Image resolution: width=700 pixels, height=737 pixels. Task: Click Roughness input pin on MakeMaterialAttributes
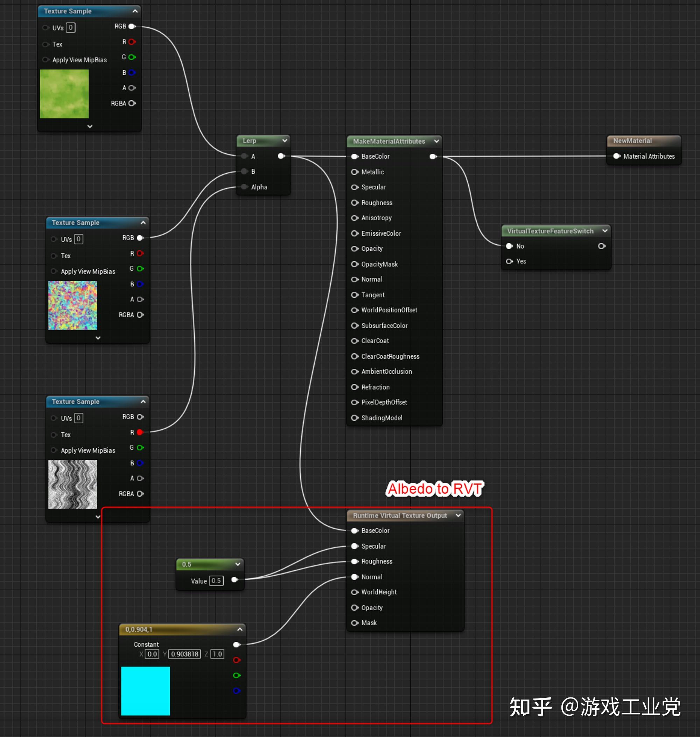click(x=355, y=203)
